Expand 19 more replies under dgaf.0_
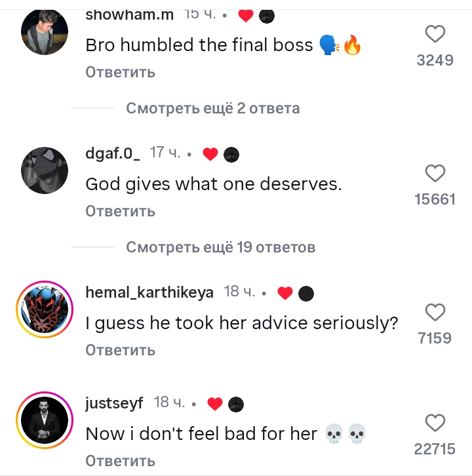472x476 pixels. coord(221,247)
